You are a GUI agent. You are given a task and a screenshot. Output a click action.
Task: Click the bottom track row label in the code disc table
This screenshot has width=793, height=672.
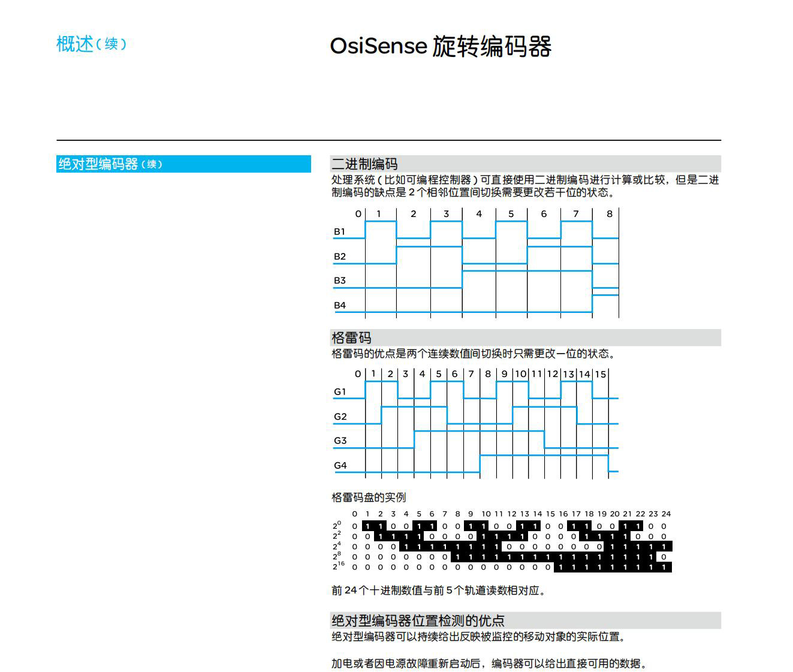(339, 566)
